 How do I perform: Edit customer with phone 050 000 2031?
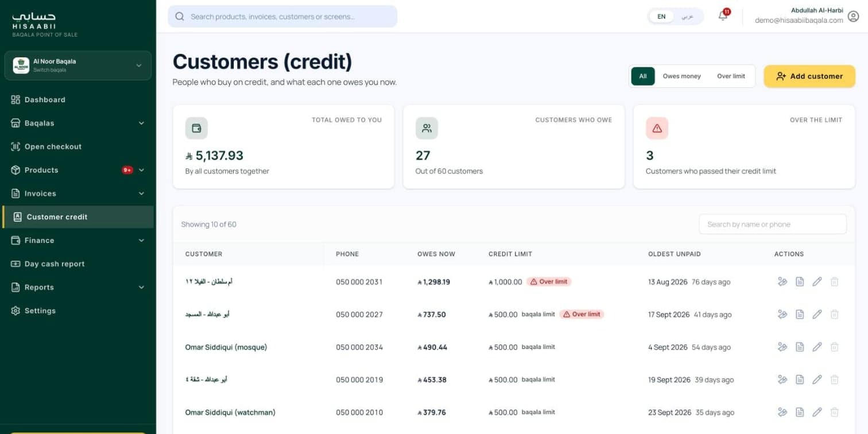click(x=817, y=282)
